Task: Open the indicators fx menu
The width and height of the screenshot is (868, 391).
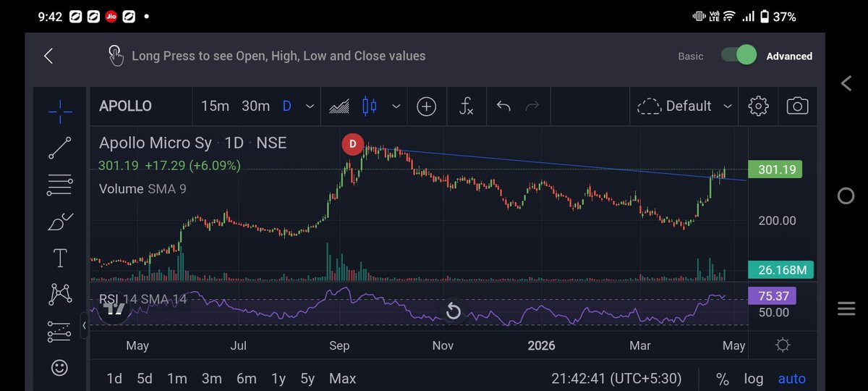Action: point(467,106)
